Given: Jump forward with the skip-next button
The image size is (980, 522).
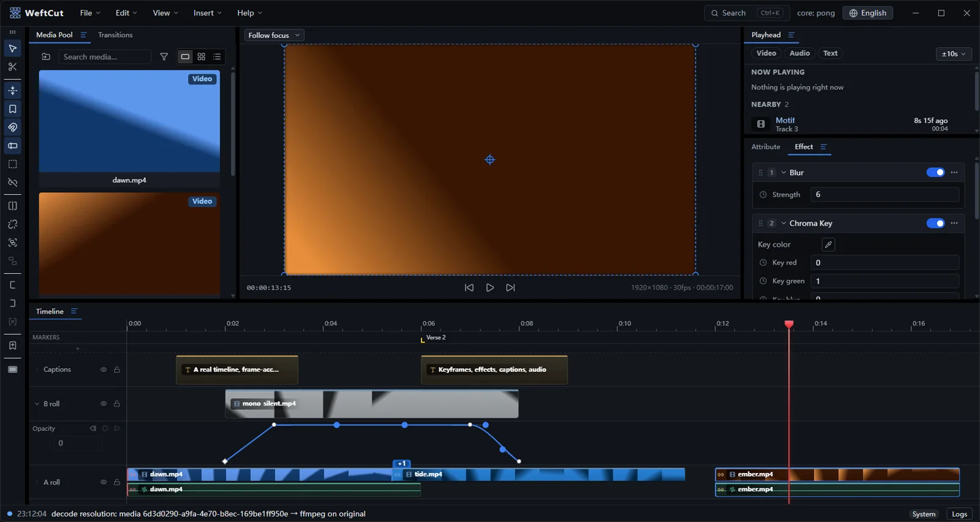Looking at the screenshot, I should [510, 288].
